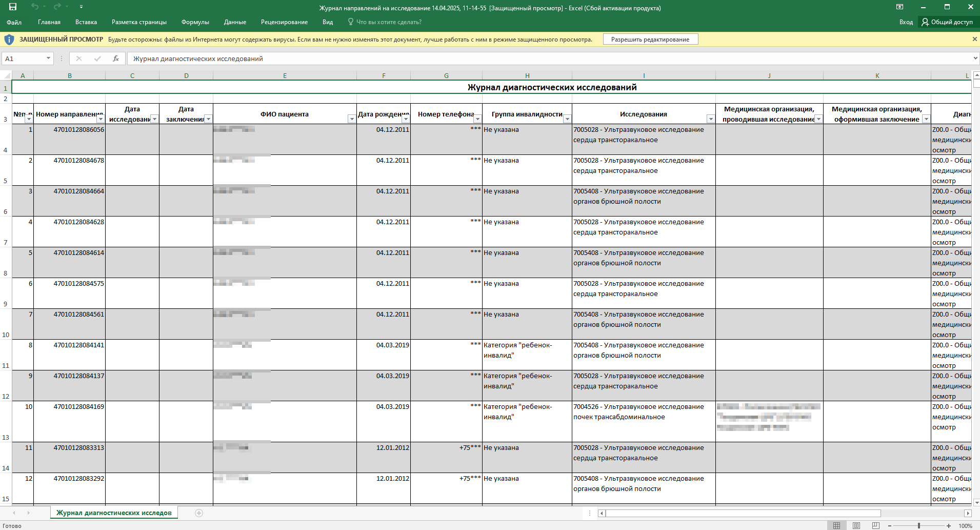
Task: Close the Protected View warning bar
Action: pos(974,39)
